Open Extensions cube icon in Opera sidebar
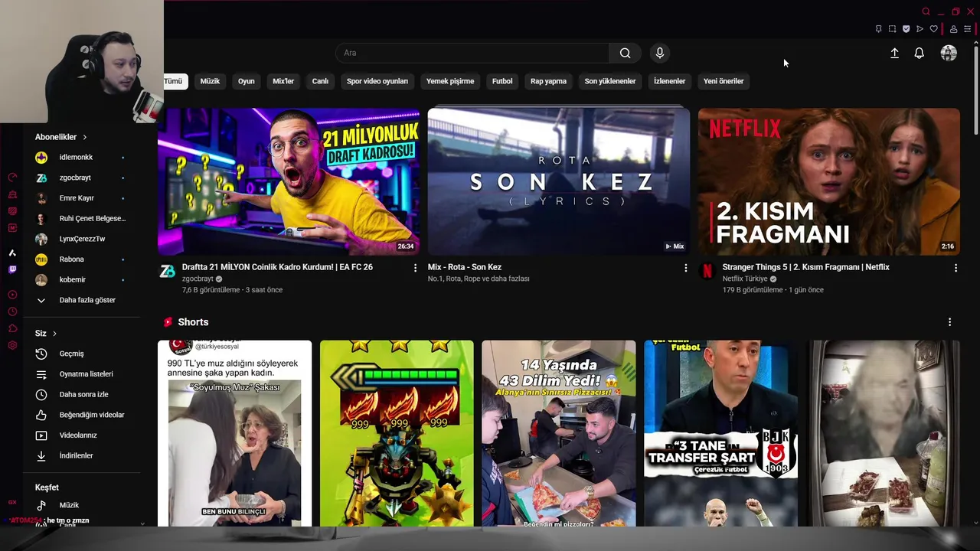 tap(12, 328)
